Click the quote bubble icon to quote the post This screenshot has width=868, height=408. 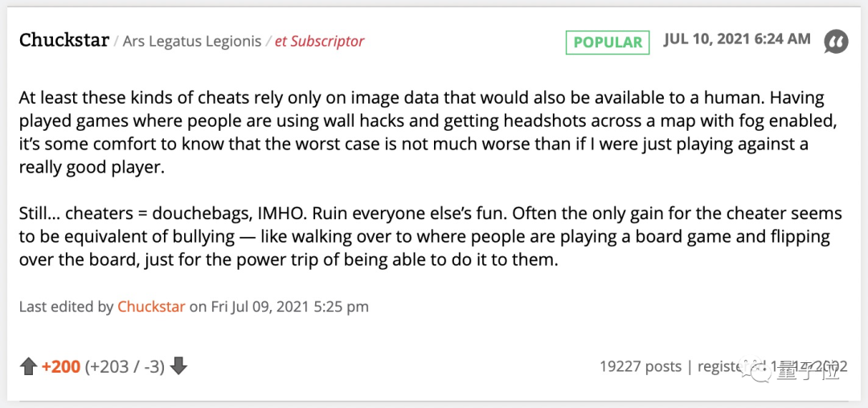pos(836,42)
